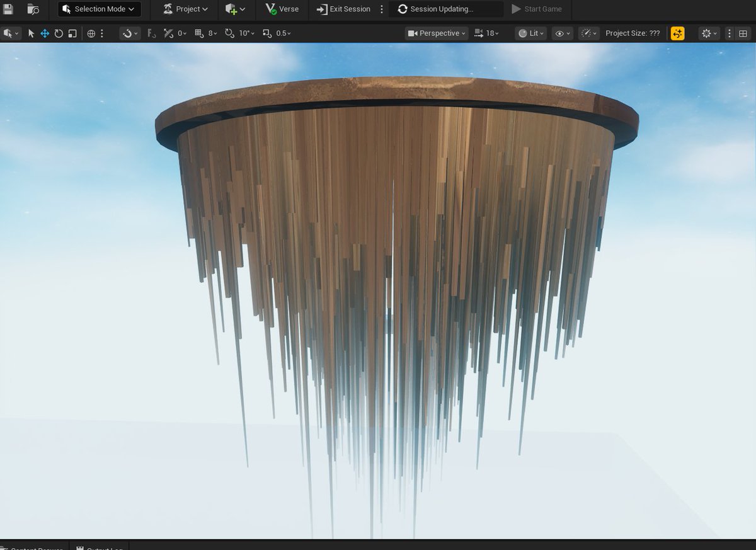Open the Content Browser icon beside Save
The width and height of the screenshot is (756, 550).
point(31,9)
